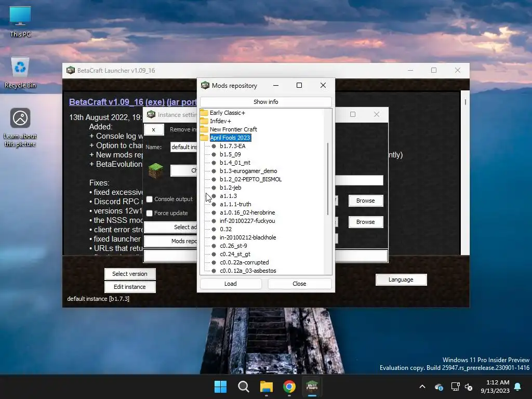Click the grass block instance icon
This screenshot has width=532, height=399.
tap(156, 170)
